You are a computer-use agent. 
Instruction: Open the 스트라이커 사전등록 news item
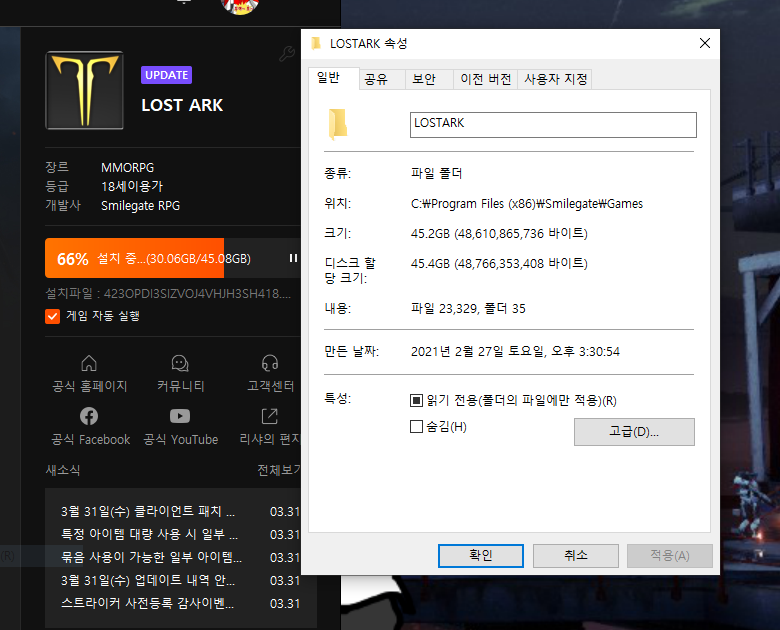pyautogui.click(x=147, y=603)
